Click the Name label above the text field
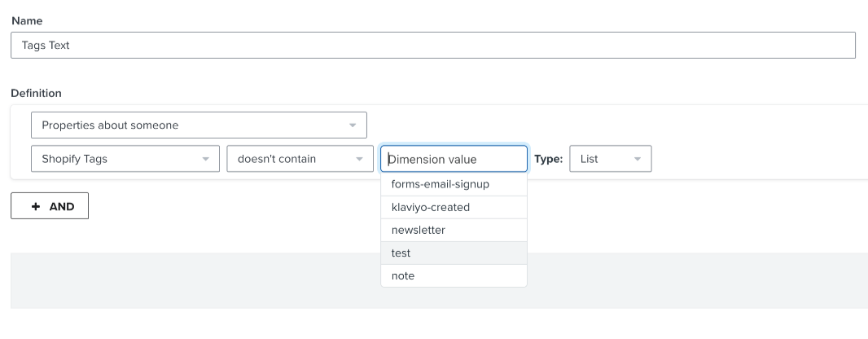 click(27, 20)
